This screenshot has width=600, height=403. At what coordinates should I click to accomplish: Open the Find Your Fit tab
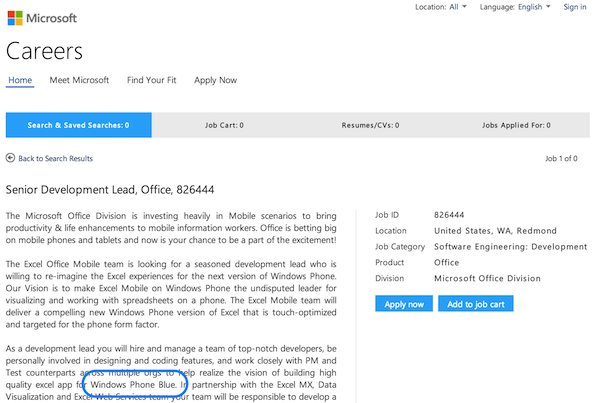coord(152,80)
